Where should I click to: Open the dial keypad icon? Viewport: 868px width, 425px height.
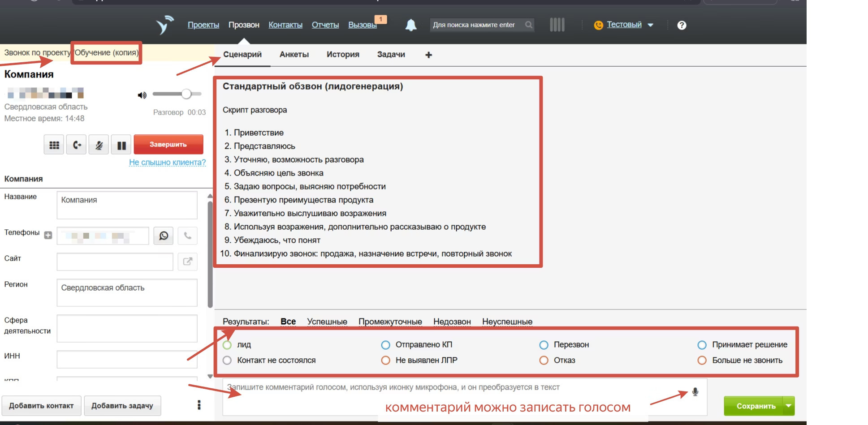pyautogui.click(x=54, y=145)
